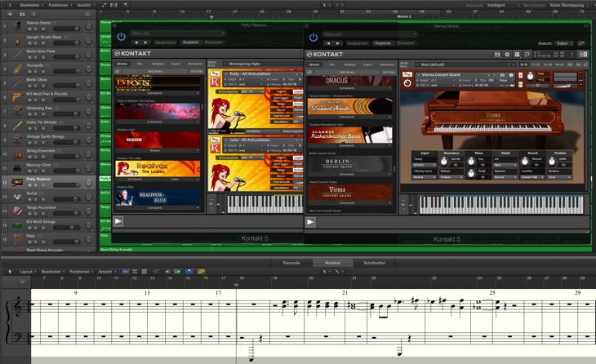Mute the Vienna Grand track
The width and height of the screenshot is (596, 364).
click(x=29, y=29)
